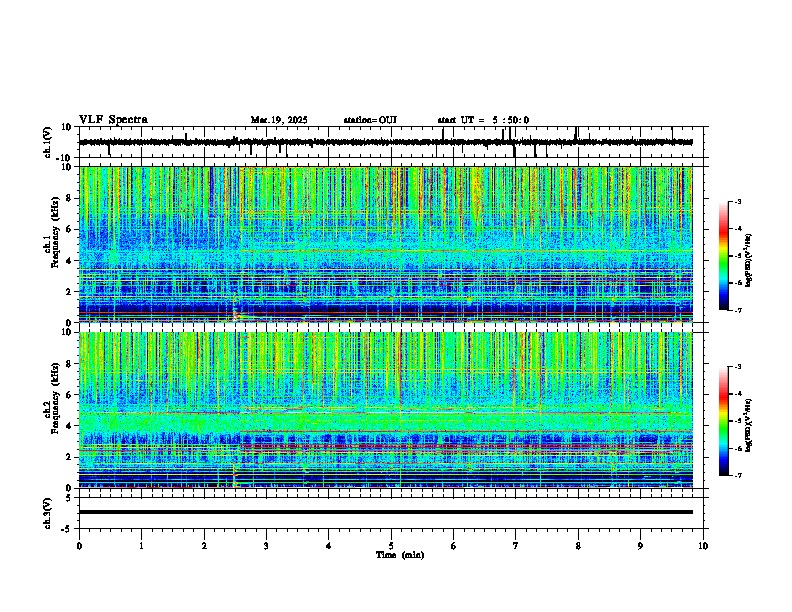The width and height of the screenshot is (792, 612).
Task: Click the "2" kHz tick on ch.2 spectrogram
Action: coord(70,457)
